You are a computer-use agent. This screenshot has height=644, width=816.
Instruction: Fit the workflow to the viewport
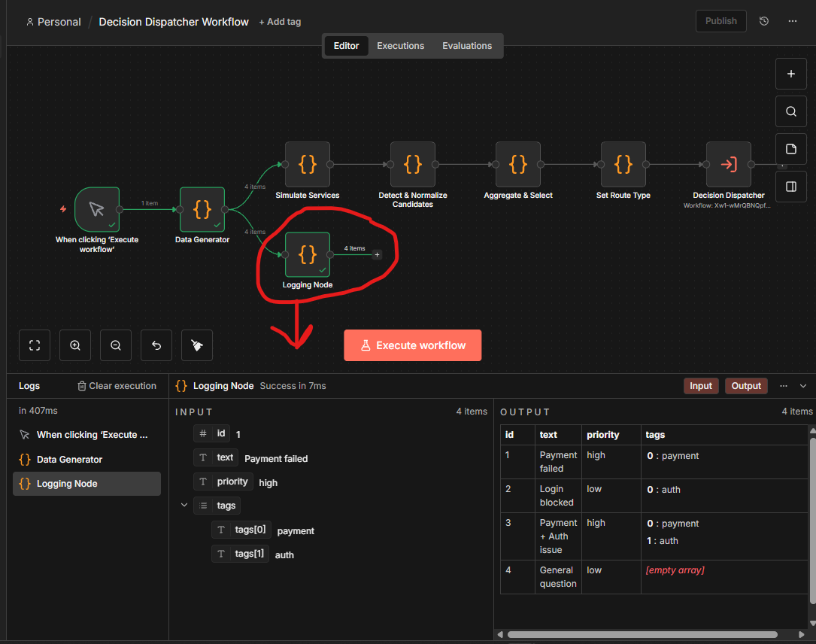(x=35, y=345)
